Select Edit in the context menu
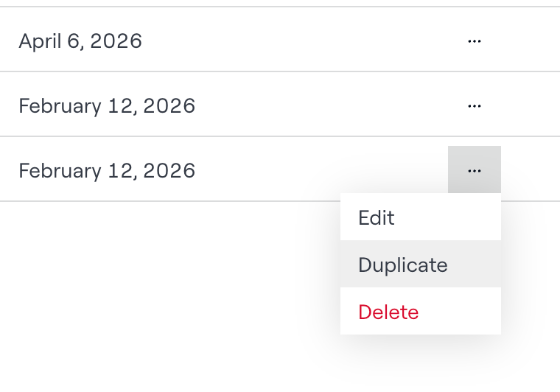The image size is (560, 392). (x=377, y=218)
